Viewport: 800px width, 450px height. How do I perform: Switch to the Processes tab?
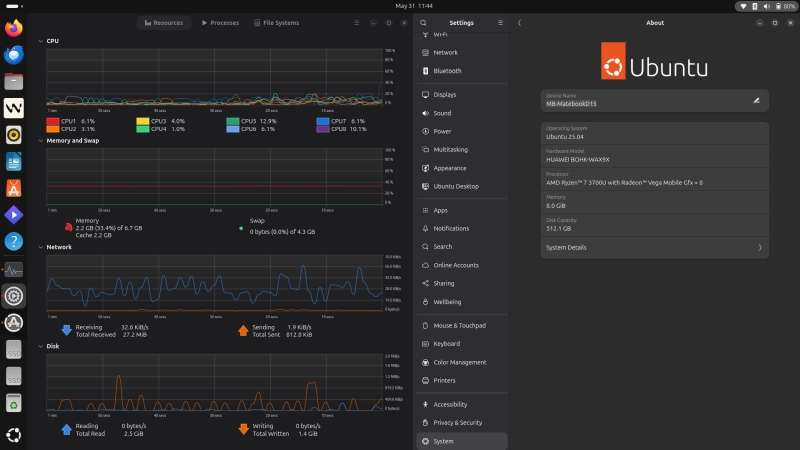220,23
